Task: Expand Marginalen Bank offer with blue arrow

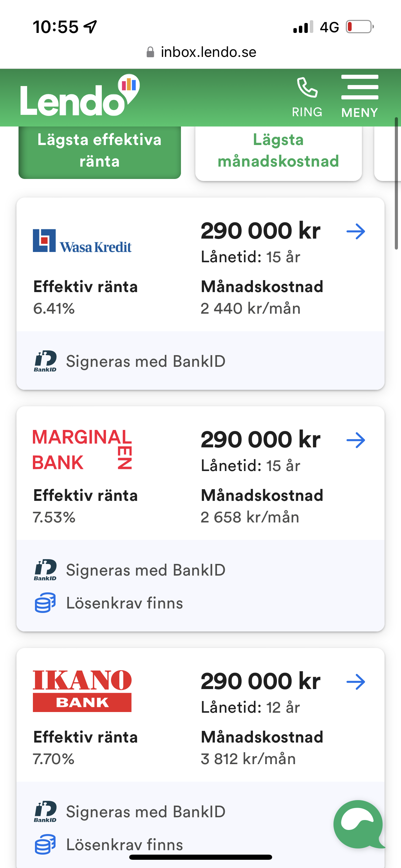Action: coord(356,440)
